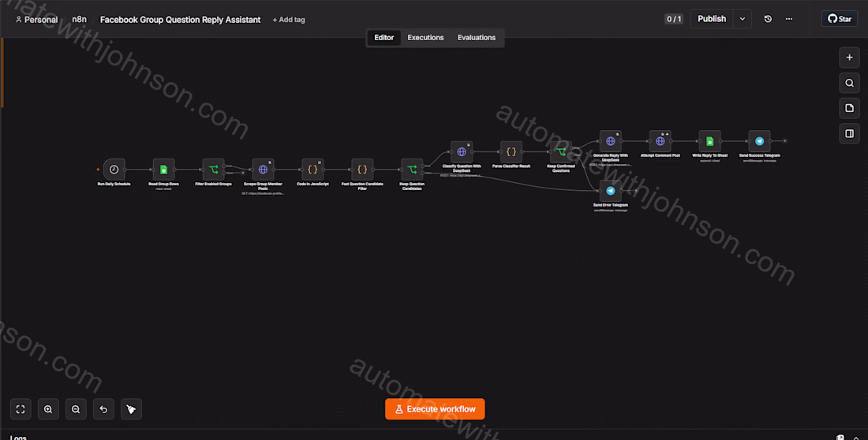
Task: Select the Parse Classifier Result node
Action: (511, 151)
